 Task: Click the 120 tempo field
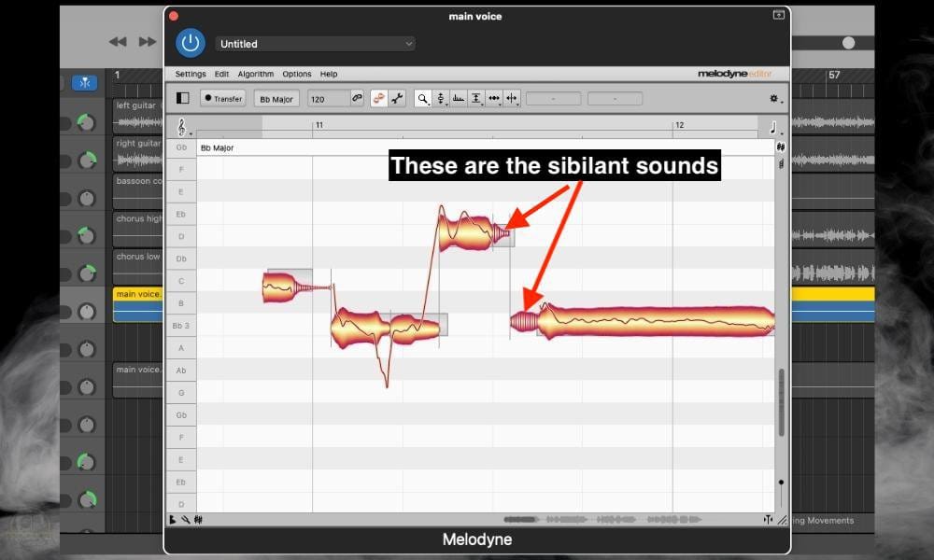(328, 99)
